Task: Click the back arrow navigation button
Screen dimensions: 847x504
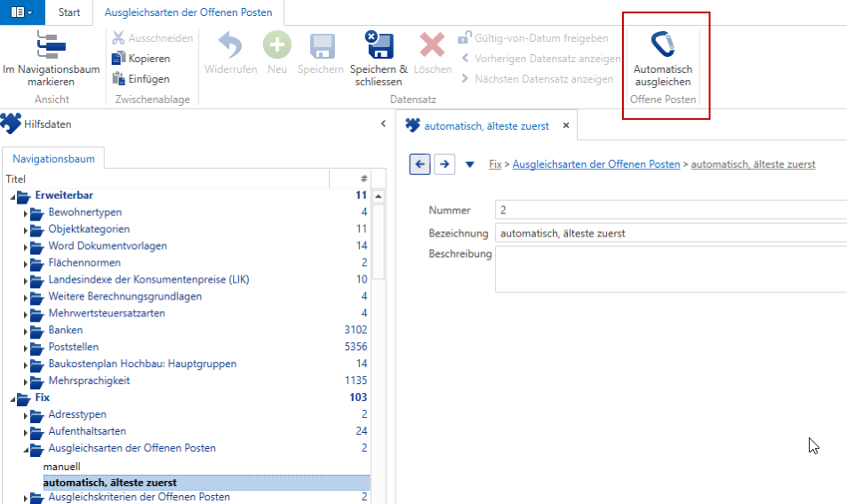Action: 420,164
